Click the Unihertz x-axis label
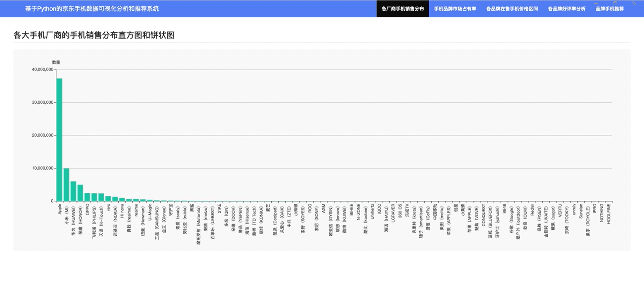Screen dimensions: 644x286 tap(372, 212)
